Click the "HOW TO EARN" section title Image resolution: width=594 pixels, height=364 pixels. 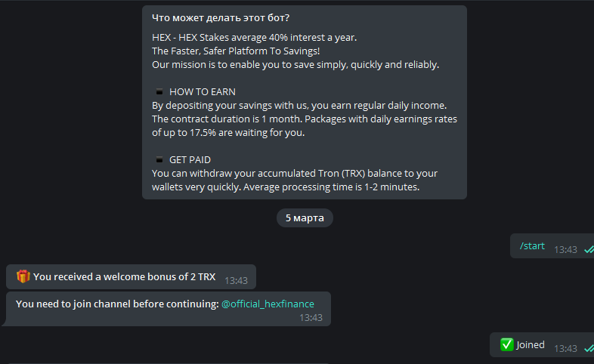click(x=203, y=92)
